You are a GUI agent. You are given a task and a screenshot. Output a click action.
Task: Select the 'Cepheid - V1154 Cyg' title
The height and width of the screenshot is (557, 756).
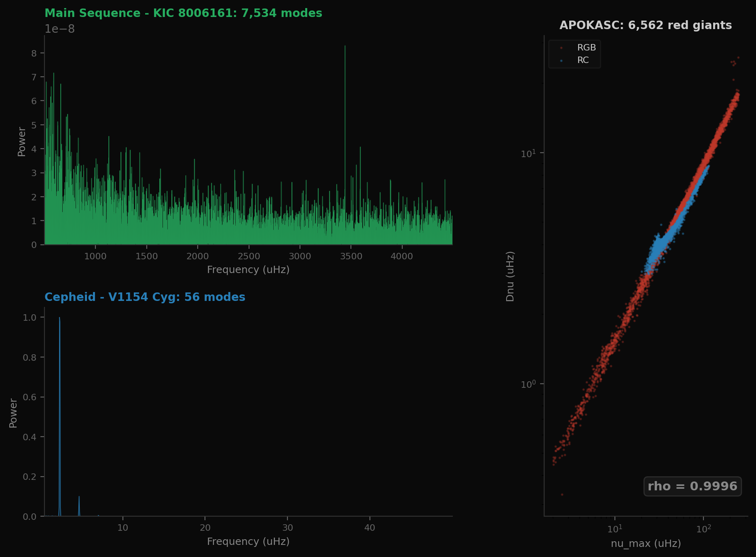[x=145, y=297]
